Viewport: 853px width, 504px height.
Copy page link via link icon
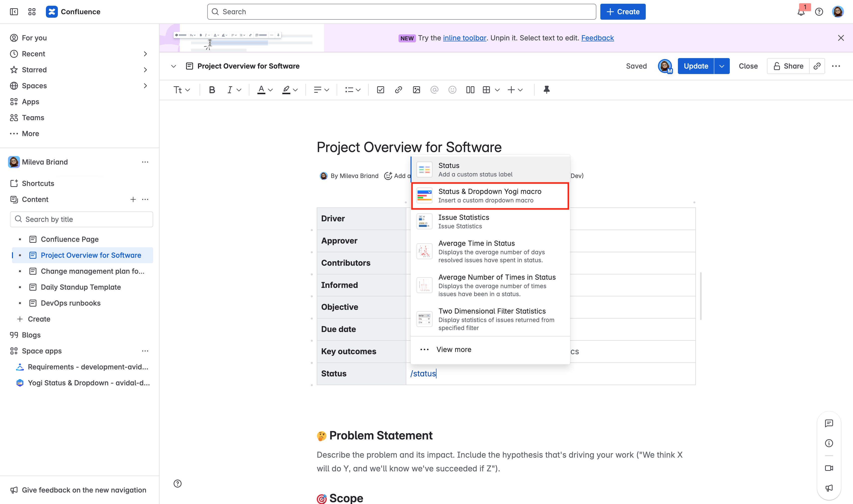[817, 66]
